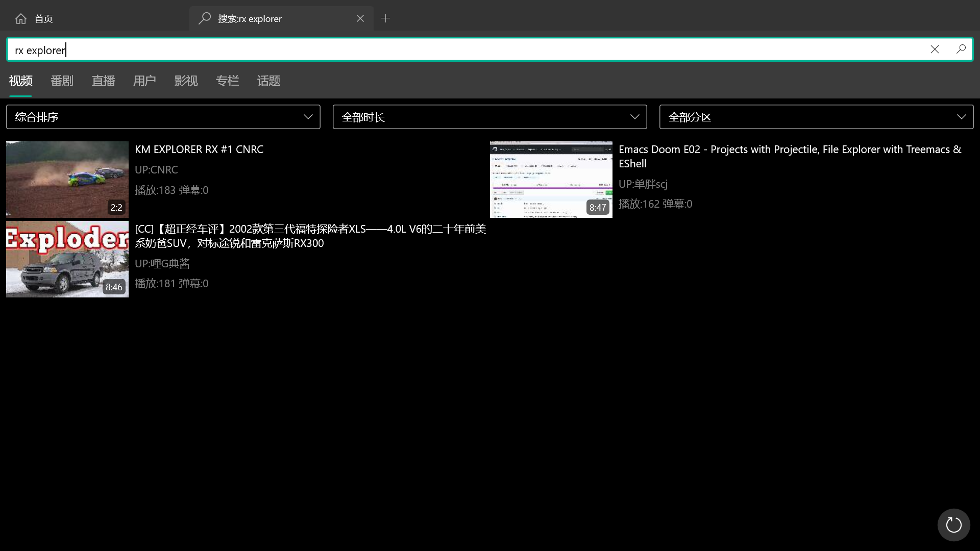980x551 pixels.
Task: Expand the 全部时长 duration filter
Action: pyautogui.click(x=489, y=117)
